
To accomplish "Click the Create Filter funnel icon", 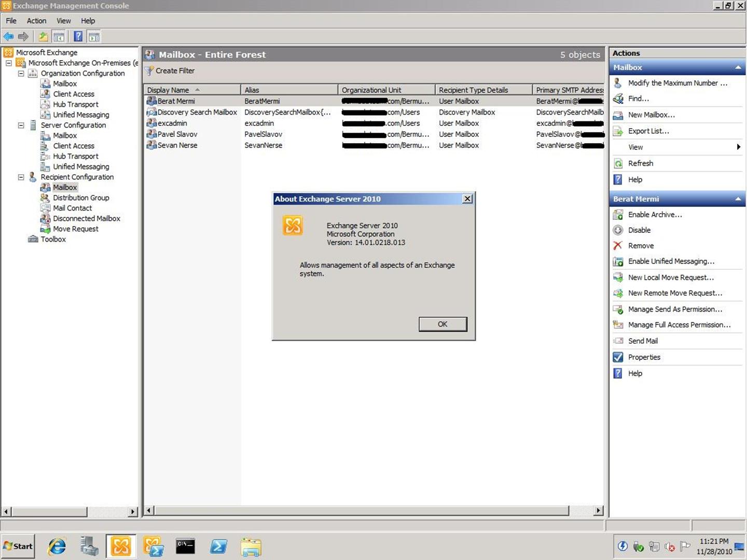I will [149, 71].
